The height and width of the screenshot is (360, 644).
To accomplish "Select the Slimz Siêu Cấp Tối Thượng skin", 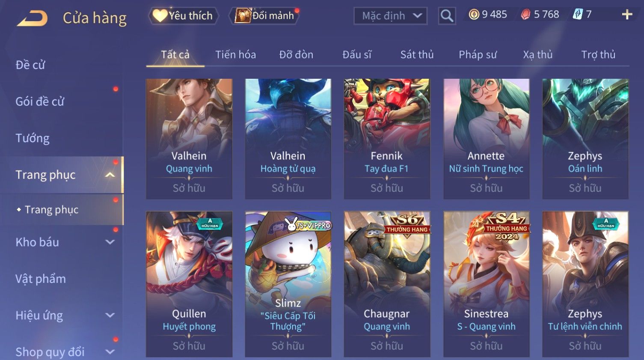I will 288,284.
